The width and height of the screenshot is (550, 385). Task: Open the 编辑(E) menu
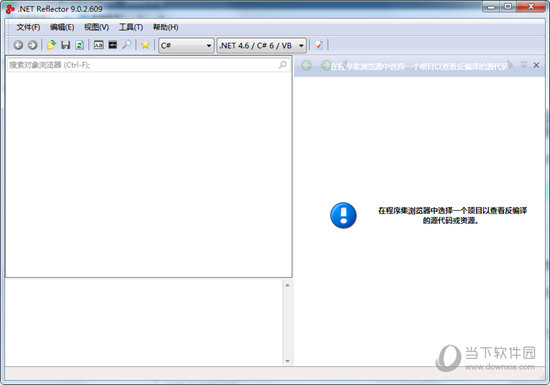62,27
